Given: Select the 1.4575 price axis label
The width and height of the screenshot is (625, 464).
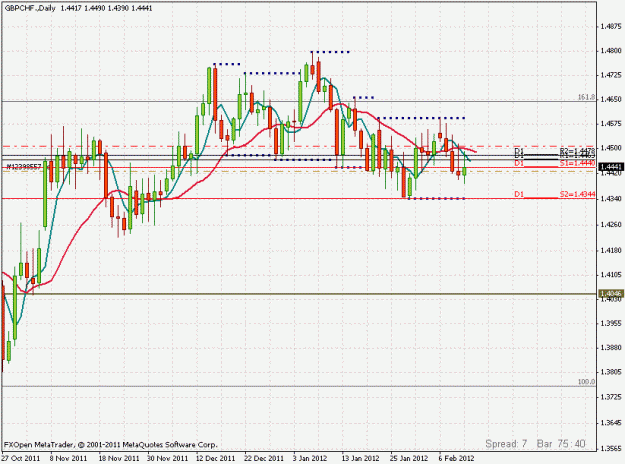Looking at the screenshot, I should (611, 124).
